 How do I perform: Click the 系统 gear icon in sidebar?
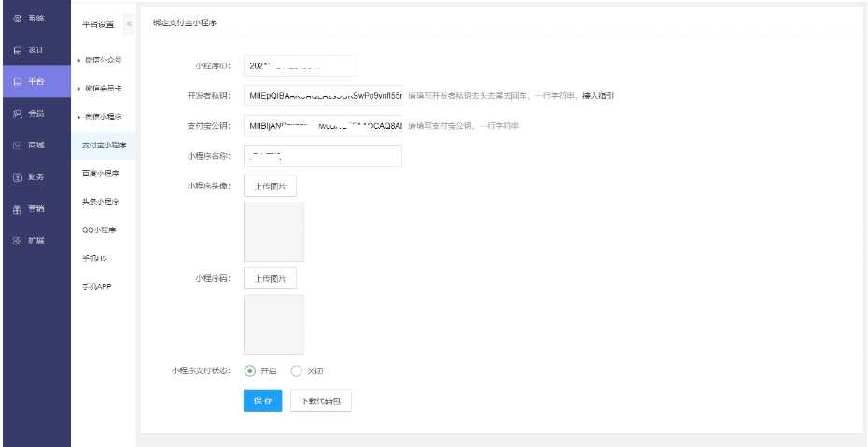pyautogui.click(x=17, y=19)
